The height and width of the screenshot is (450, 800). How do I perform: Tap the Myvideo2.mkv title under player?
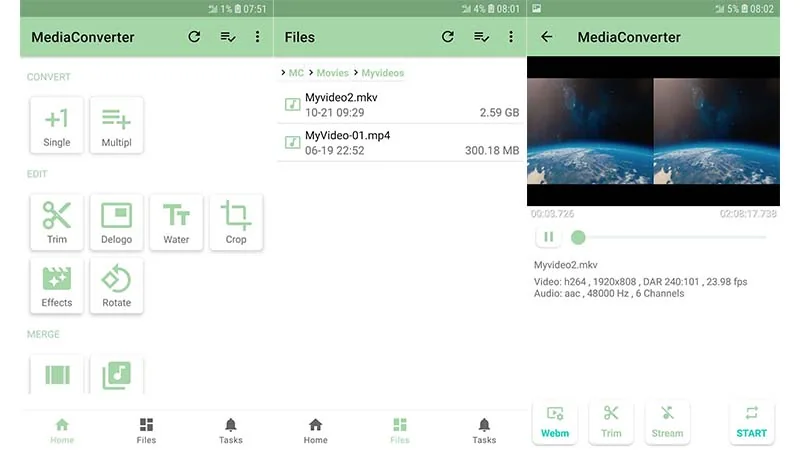click(x=565, y=265)
